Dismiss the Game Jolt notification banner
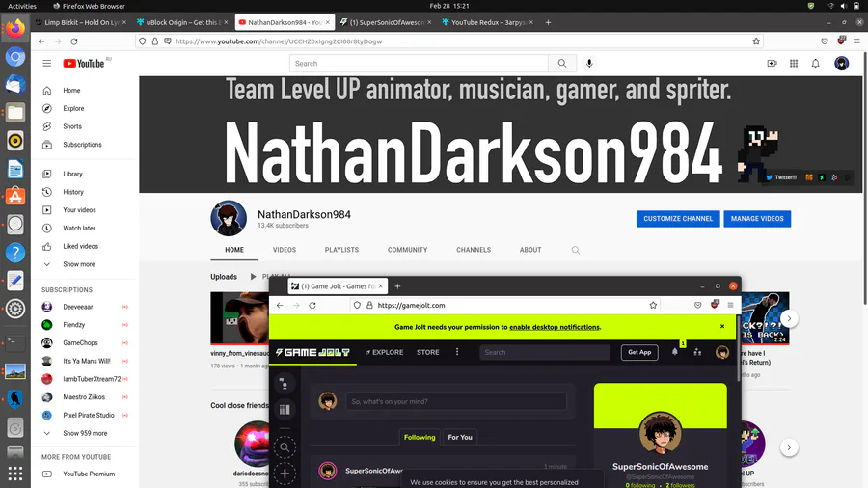The image size is (868, 488). [x=722, y=326]
